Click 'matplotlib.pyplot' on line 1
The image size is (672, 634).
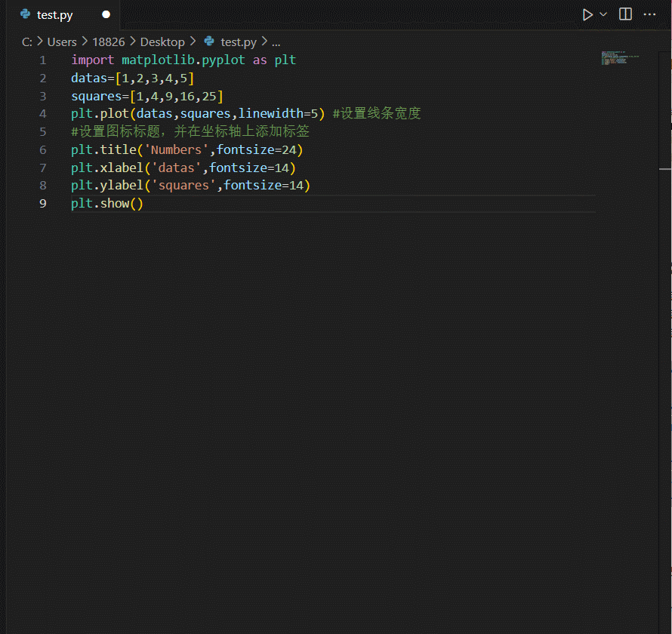183,60
